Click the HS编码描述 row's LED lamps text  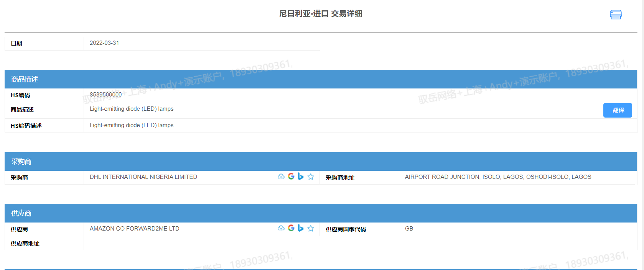[x=132, y=125]
